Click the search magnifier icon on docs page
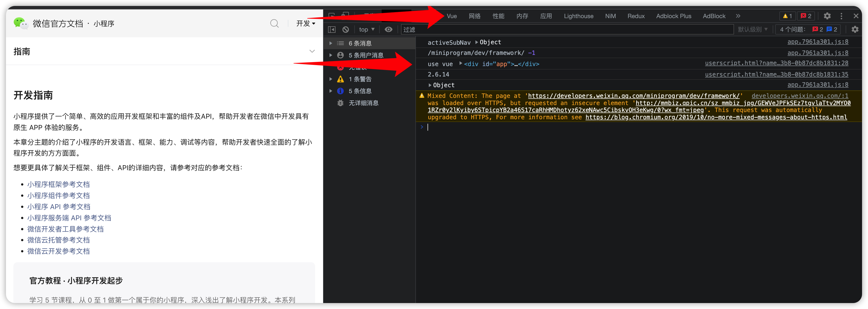This screenshot has height=309, width=868. (274, 23)
